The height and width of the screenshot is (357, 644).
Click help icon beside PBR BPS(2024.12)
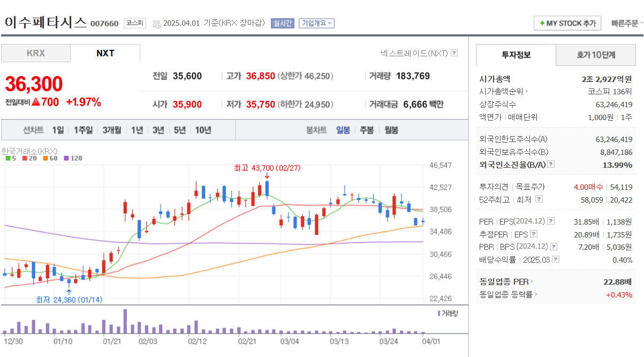(x=554, y=247)
